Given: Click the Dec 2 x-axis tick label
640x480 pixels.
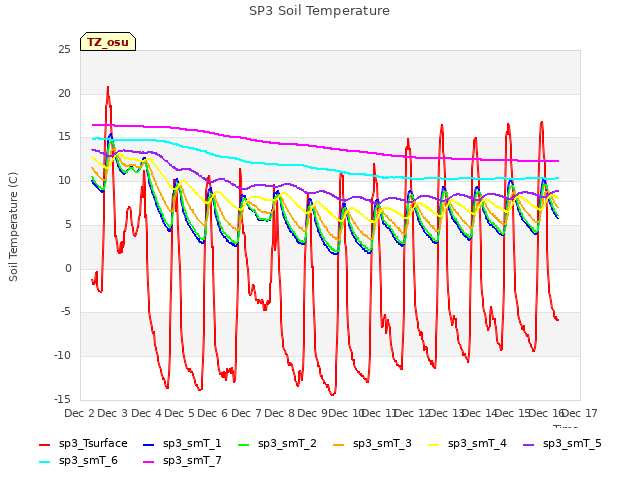Looking at the screenshot, I should (x=79, y=413).
